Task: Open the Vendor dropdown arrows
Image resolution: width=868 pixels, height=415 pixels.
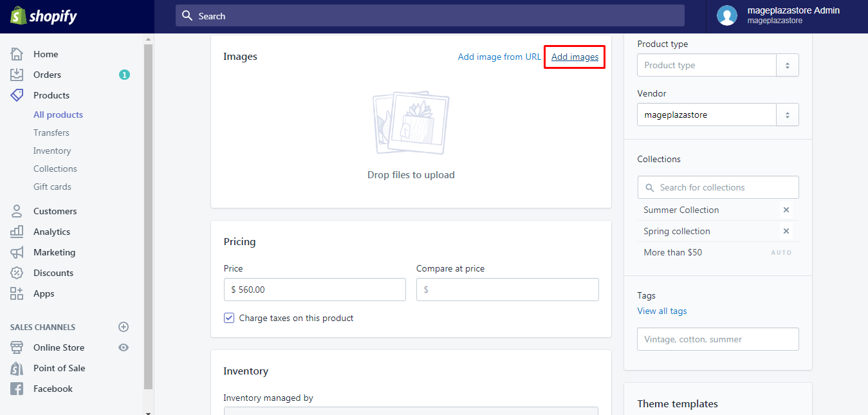Action: click(x=787, y=115)
